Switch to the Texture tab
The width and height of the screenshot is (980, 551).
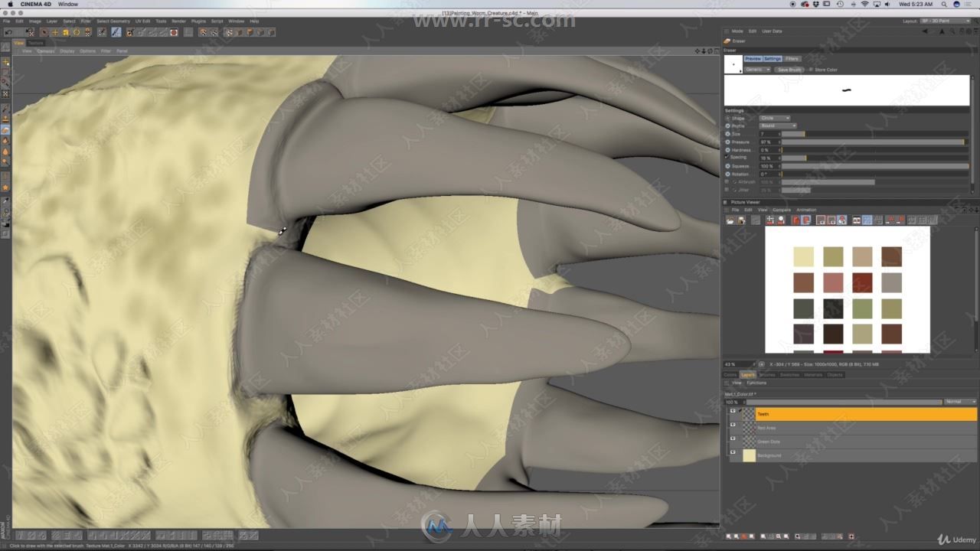point(36,43)
